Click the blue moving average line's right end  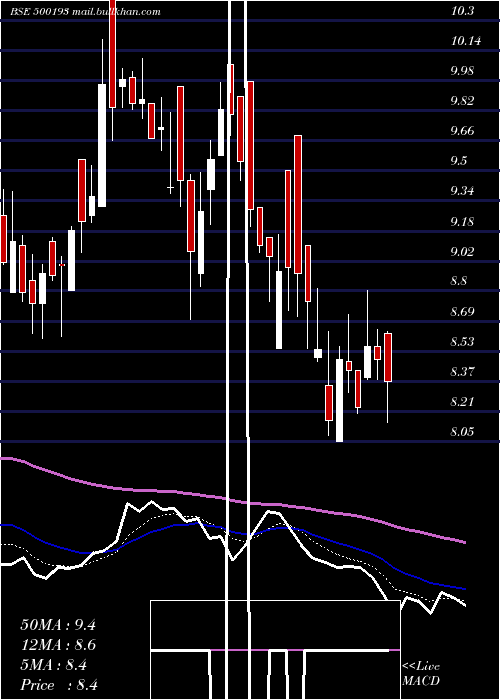[x=464, y=589]
